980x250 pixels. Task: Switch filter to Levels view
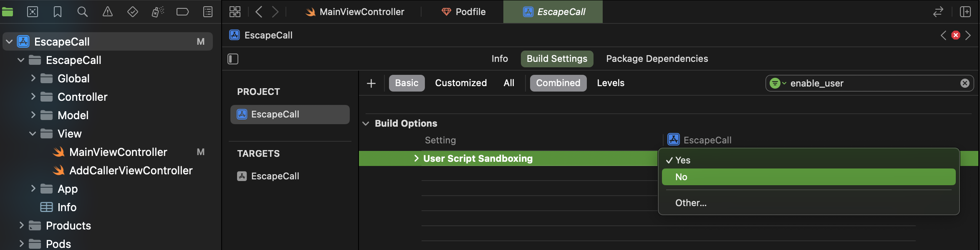coord(611,83)
